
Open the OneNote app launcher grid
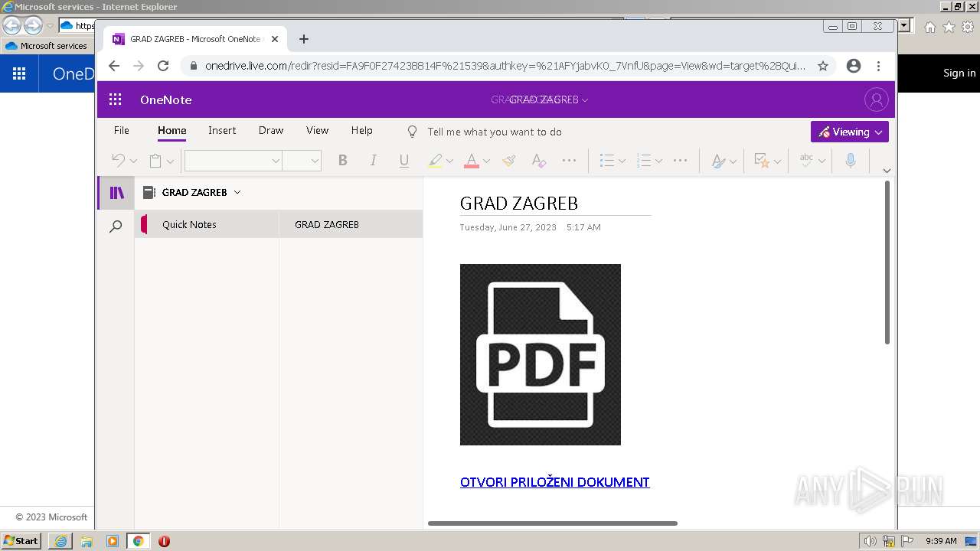[x=116, y=99]
